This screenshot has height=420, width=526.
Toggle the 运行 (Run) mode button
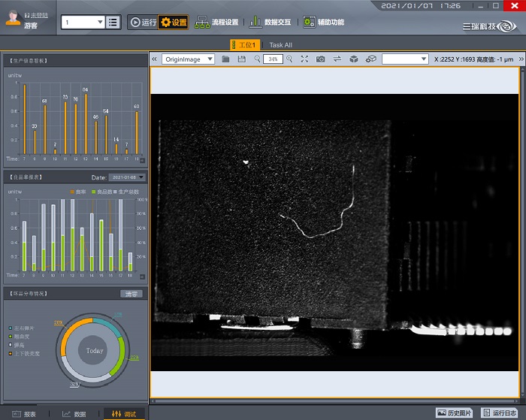click(143, 23)
